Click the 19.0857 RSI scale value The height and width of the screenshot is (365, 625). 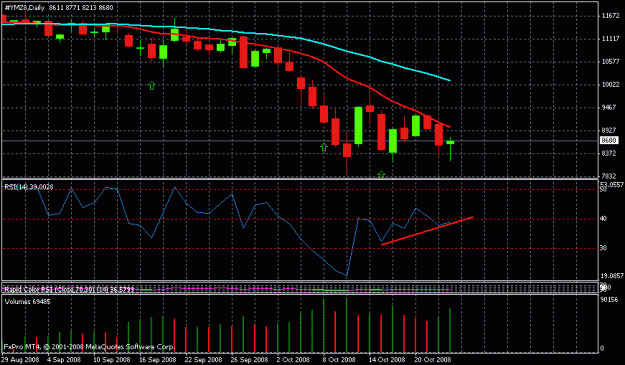tap(612, 276)
